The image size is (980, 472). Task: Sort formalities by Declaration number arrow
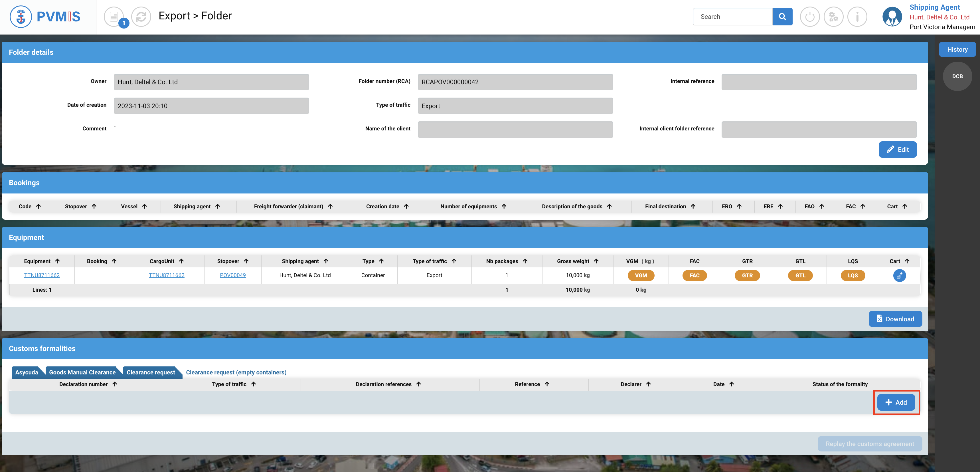[114, 384]
